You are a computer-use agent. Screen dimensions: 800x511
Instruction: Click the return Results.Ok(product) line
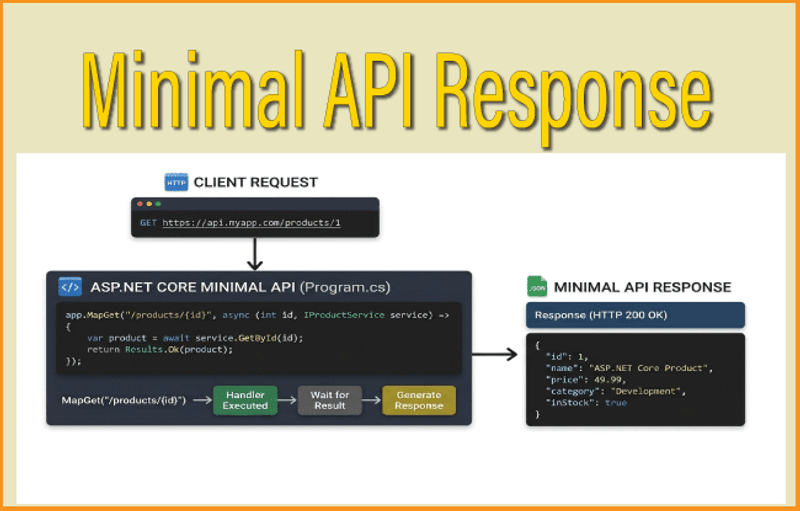(160, 350)
